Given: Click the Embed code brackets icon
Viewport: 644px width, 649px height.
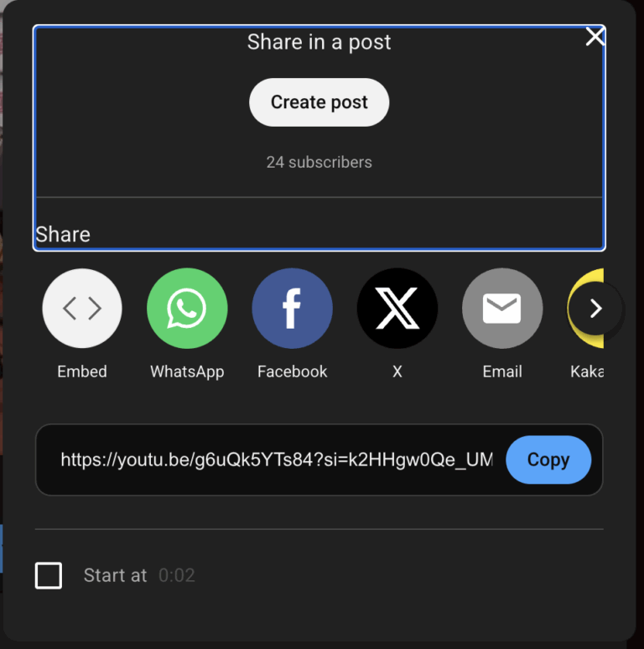Looking at the screenshot, I should point(82,309).
